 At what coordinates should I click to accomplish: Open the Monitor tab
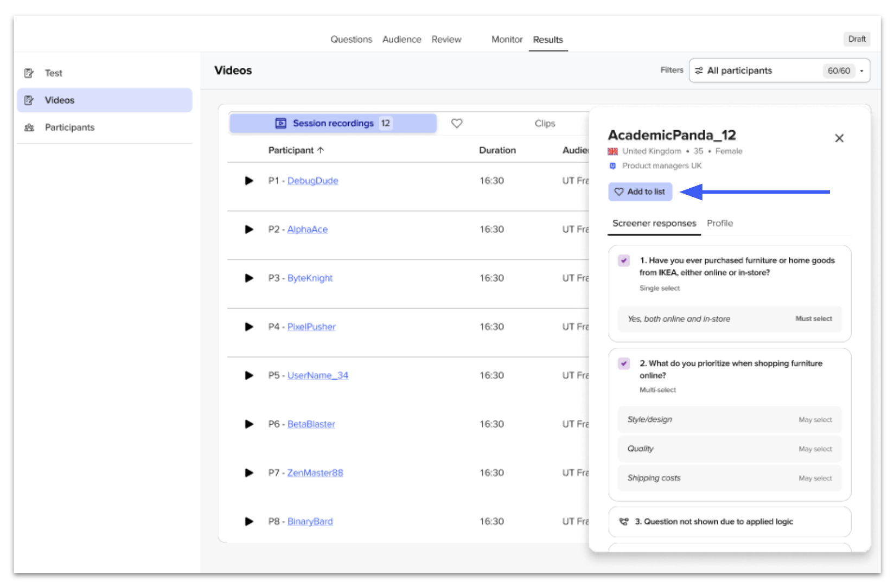507,40
